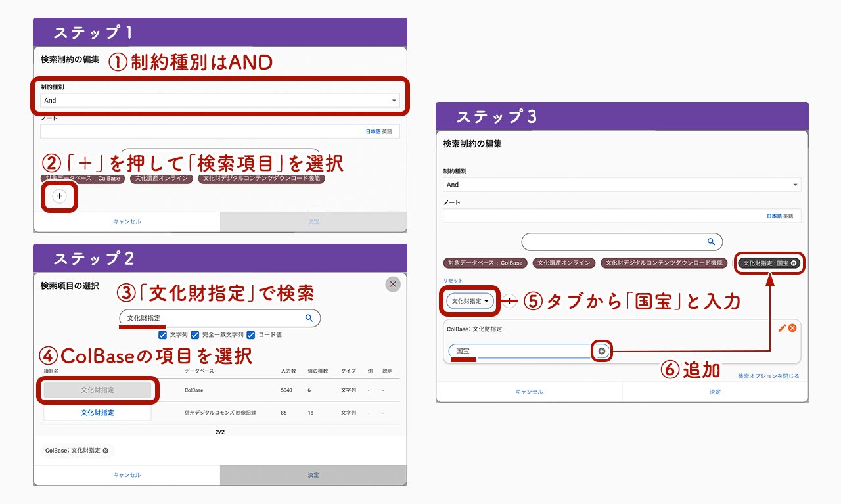Select 文化財指定 item for 信州デジタルコモンズ 映像記録
The height and width of the screenshot is (504, 841).
(x=97, y=413)
